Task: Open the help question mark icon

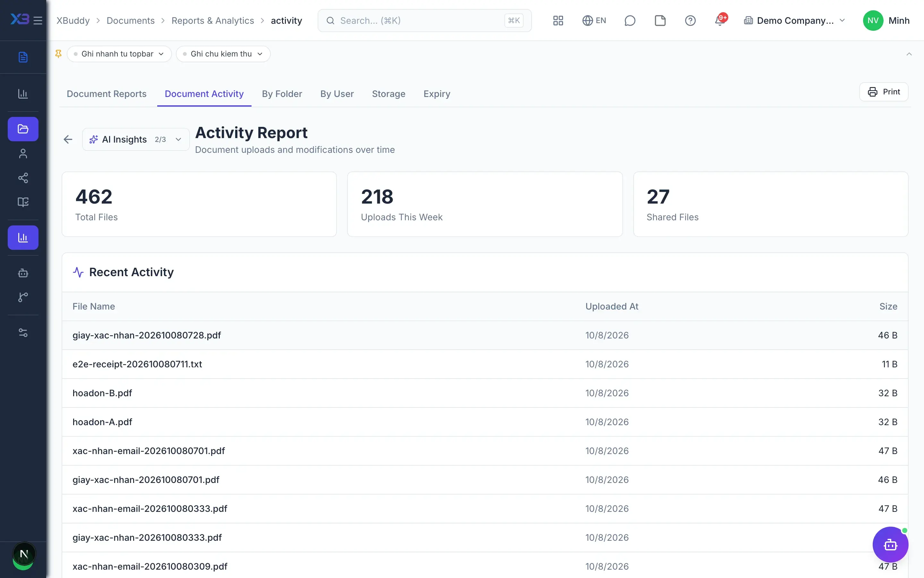Action: click(690, 20)
